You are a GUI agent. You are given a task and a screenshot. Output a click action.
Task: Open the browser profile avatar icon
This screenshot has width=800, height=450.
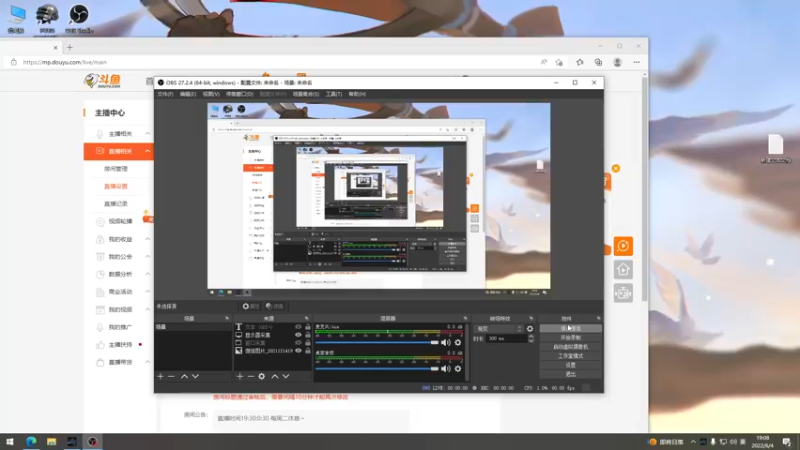coord(617,62)
